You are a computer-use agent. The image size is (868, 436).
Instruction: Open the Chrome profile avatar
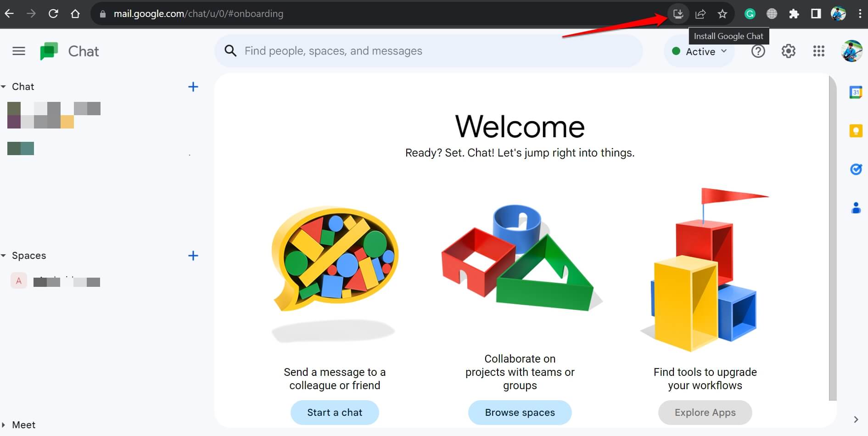(839, 14)
